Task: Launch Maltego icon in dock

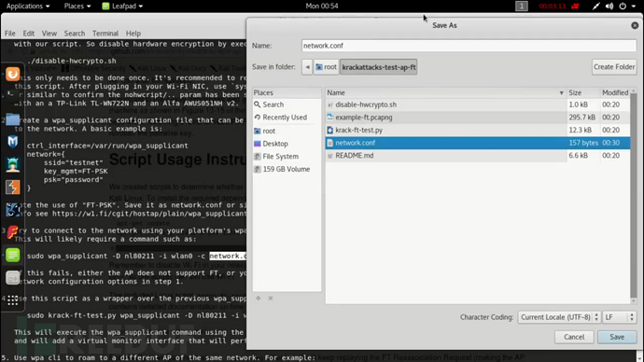Action: tap(13, 210)
